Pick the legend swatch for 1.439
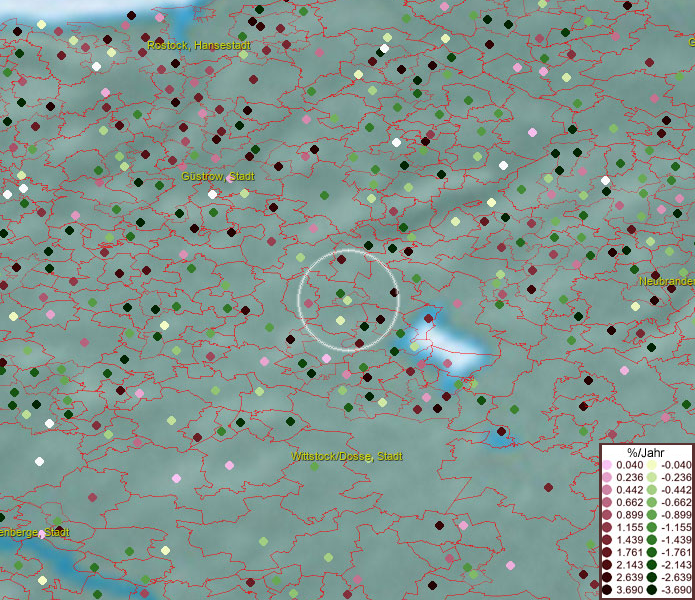This screenshot has width=695, height=600. click(x=607, y=540)
